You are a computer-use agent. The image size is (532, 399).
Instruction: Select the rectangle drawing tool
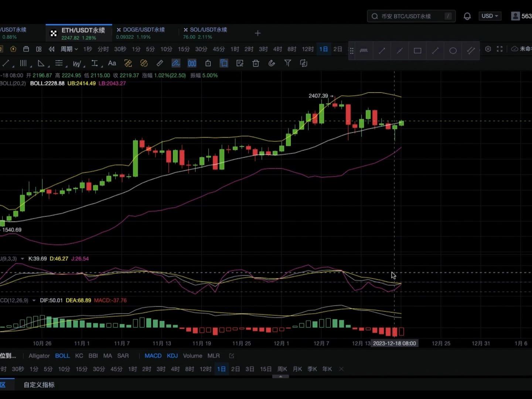point(417,51)
